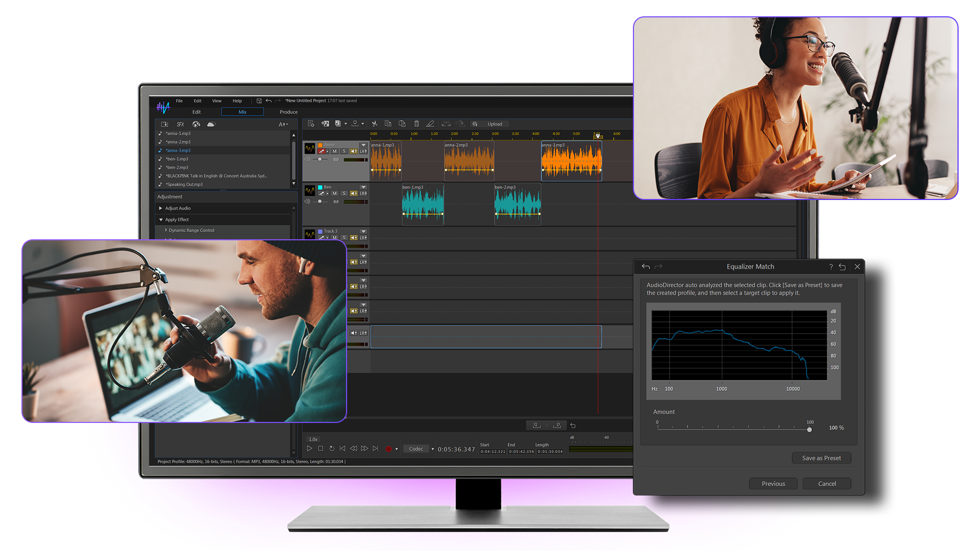980x551 pixels.
Task: Jump to the end of the timeline
Action: point(376,448)
